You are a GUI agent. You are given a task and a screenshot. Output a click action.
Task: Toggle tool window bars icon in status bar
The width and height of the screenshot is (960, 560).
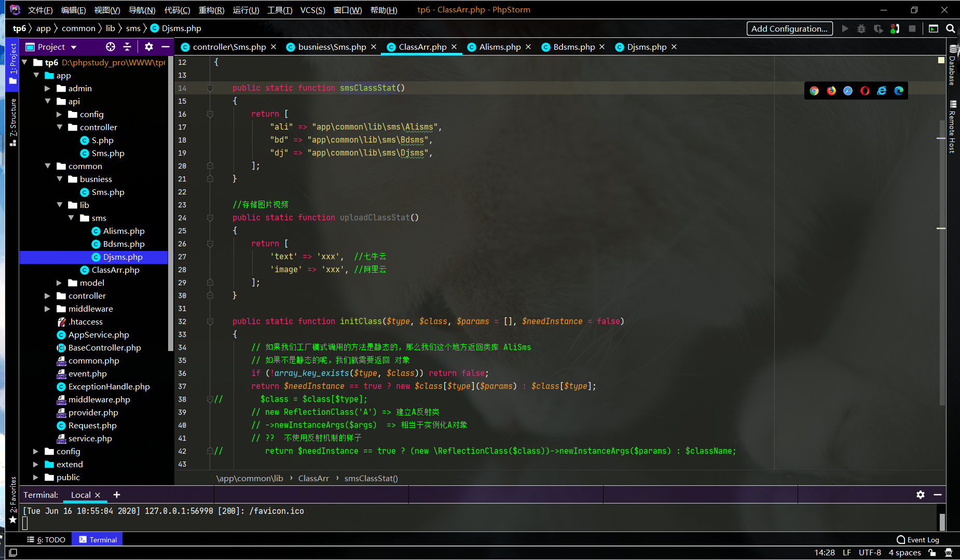[13, 553]
